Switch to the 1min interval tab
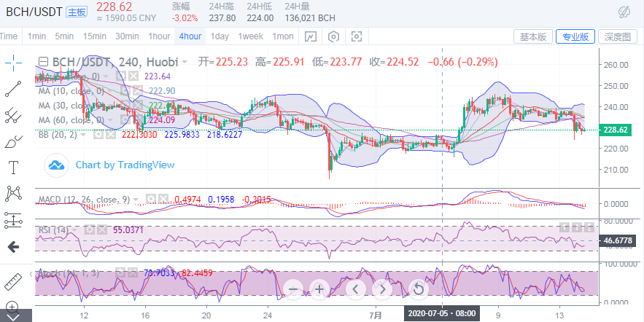644x322 pixels. click(36, 36)
